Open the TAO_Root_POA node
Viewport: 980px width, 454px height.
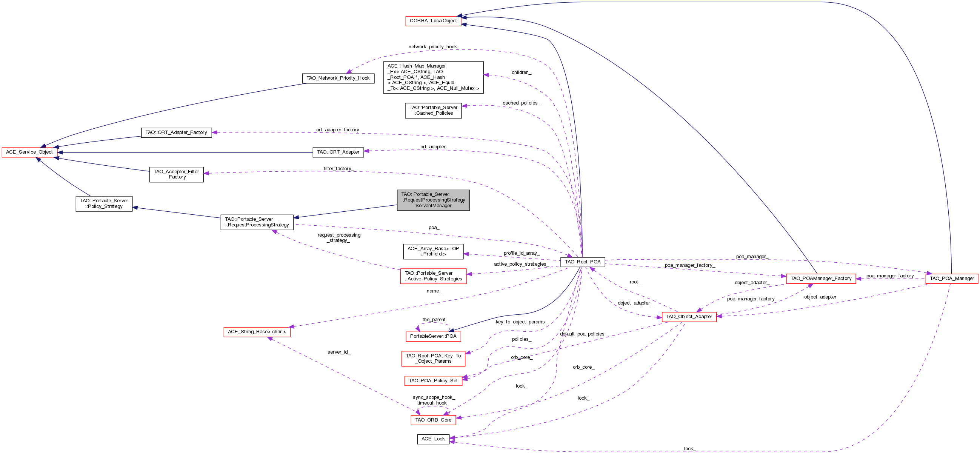[582, 262]
